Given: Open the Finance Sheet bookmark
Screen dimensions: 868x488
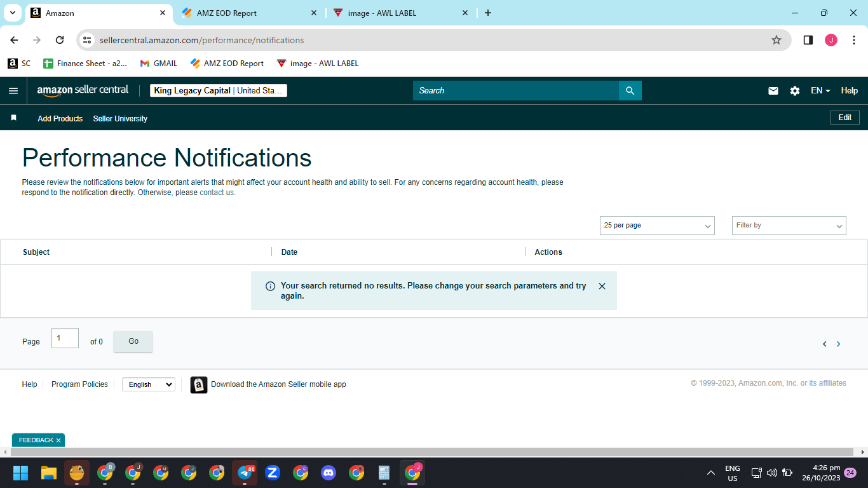Looking at the screenshot, I should (85, 64).
